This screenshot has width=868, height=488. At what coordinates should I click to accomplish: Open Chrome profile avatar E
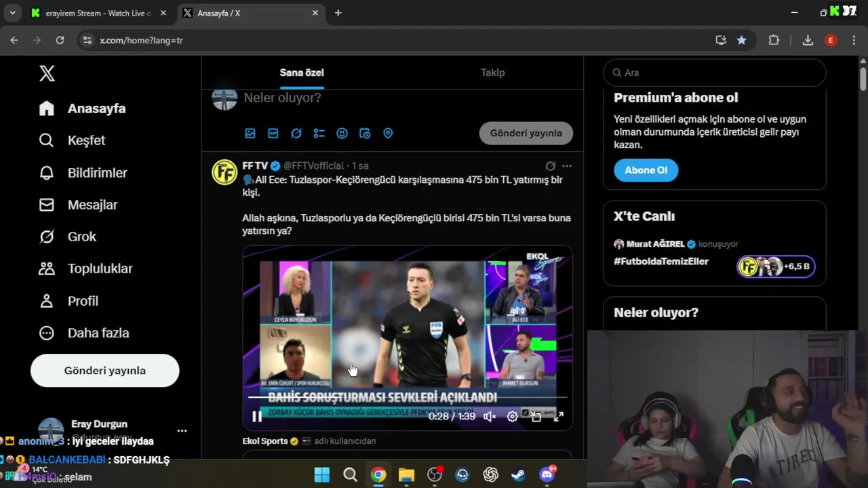click(831, 40)
